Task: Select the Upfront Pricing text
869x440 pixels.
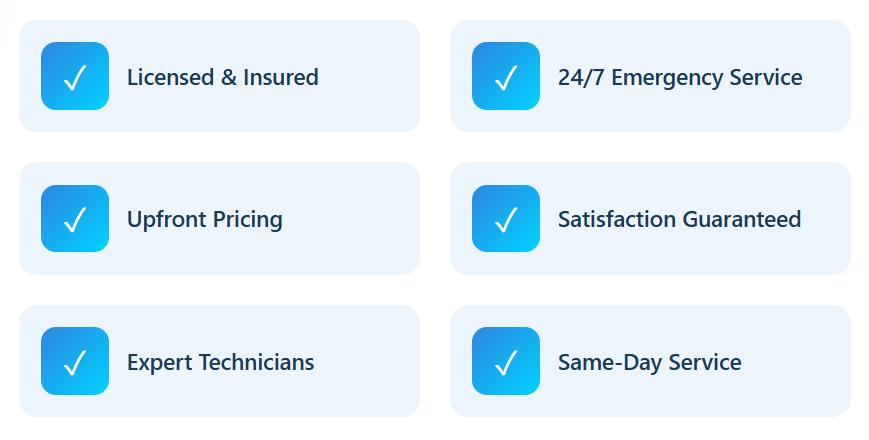Action: pos(204,219)
